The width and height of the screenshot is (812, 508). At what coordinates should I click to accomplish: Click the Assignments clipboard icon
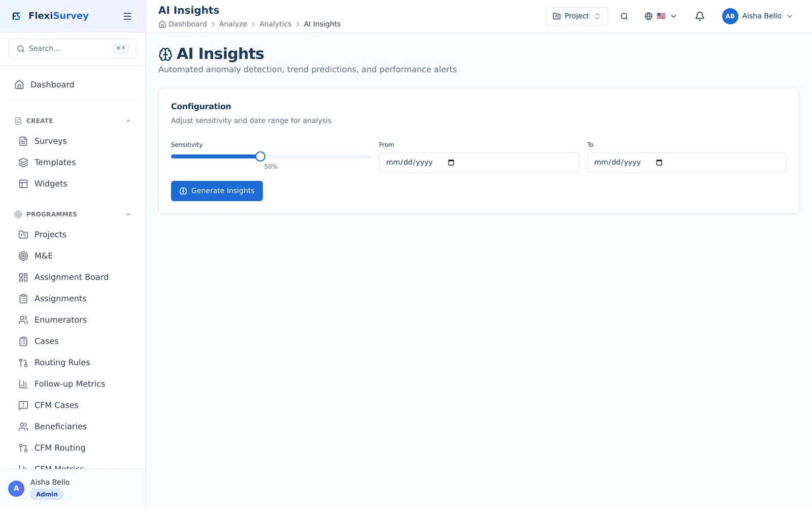tap(23, 299)
